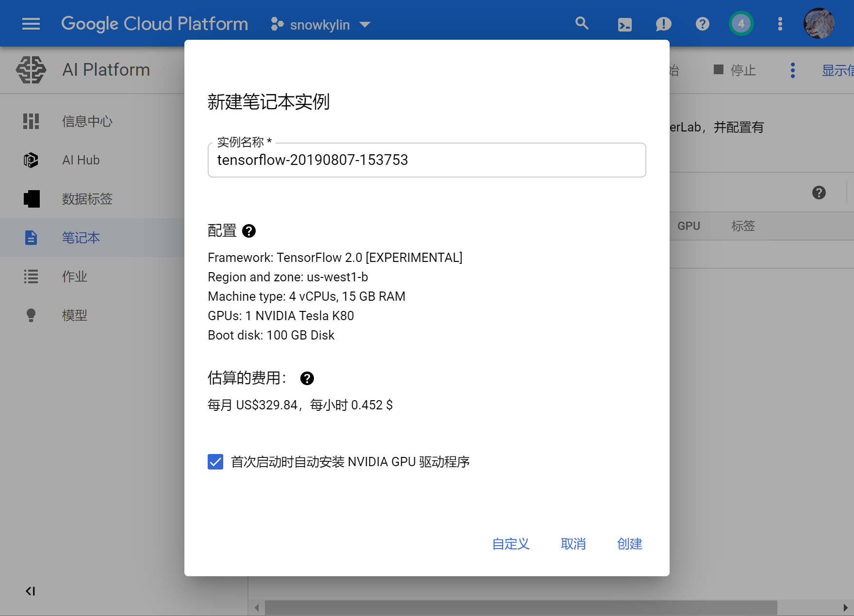The width and height of the screenshot is (854, 616).
Task: Click the 模型 lightbulb icon
Action: tap(31, 315)
